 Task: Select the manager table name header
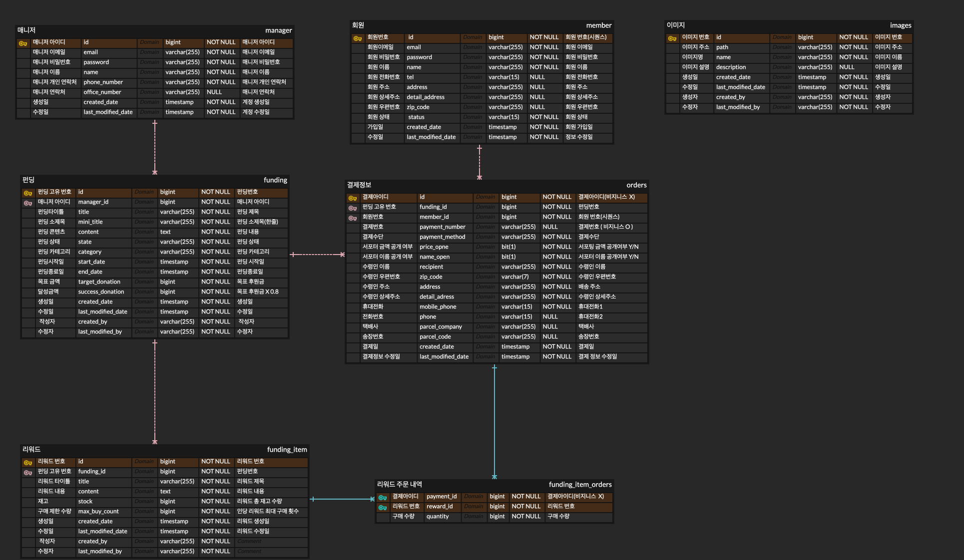click(x=278, y=30)
